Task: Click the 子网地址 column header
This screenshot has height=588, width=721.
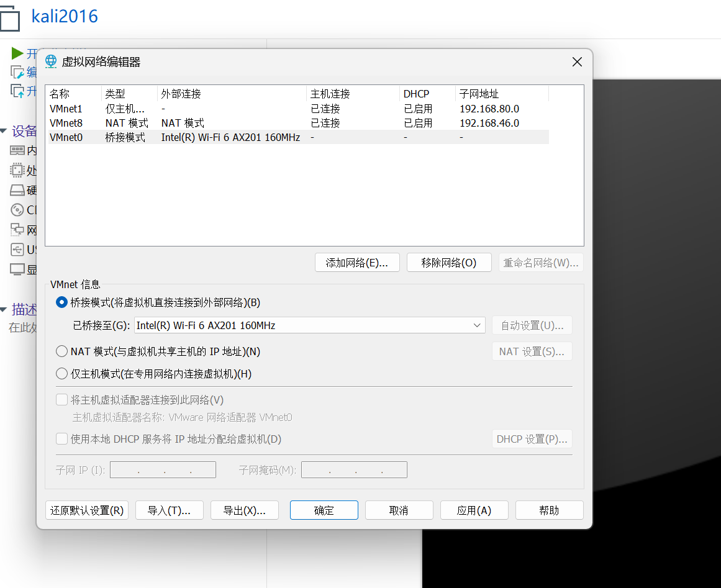Action: click(502, 94)
